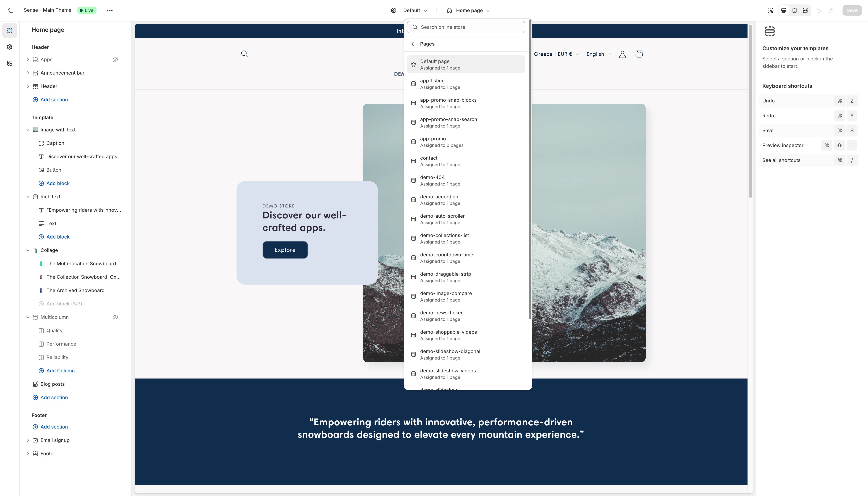Click the storefront search magnifier icon
Viewport: 868px width, 496px height.
tap(245, 54)
